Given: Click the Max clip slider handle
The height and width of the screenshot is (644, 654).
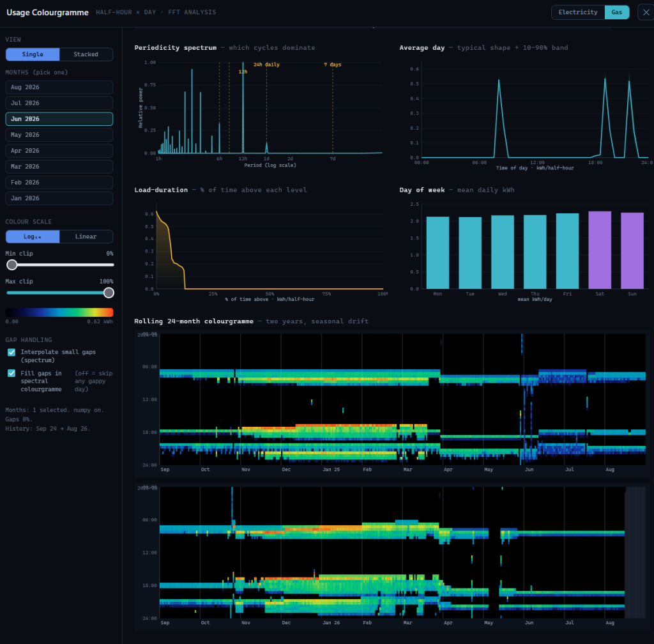Looking at the screenshot, I should click(109, 293).
